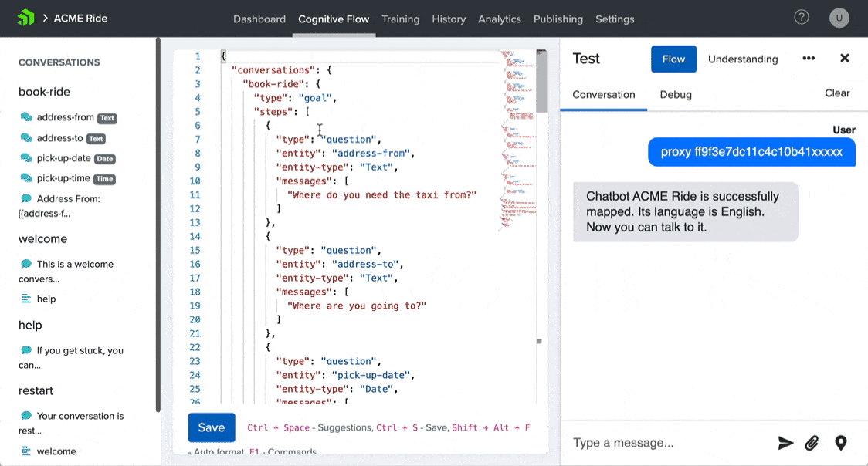
Task: Click the Time badge next to pick-up-time
Action: [x=104, y=178]
